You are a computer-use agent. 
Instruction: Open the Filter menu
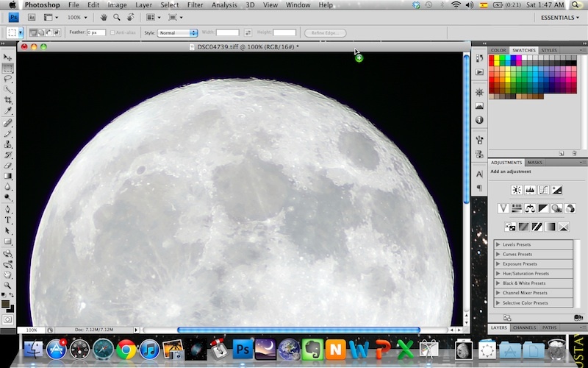[x=195, y=5]
